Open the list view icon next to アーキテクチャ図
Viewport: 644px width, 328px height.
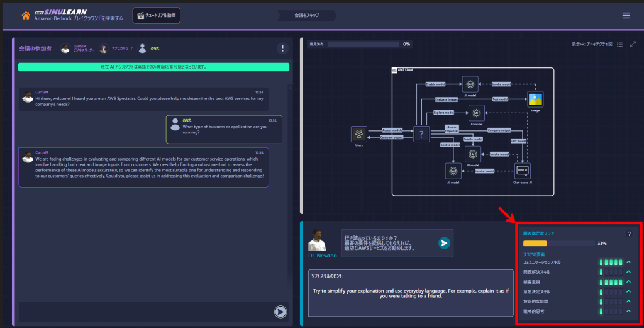point(619,44)
